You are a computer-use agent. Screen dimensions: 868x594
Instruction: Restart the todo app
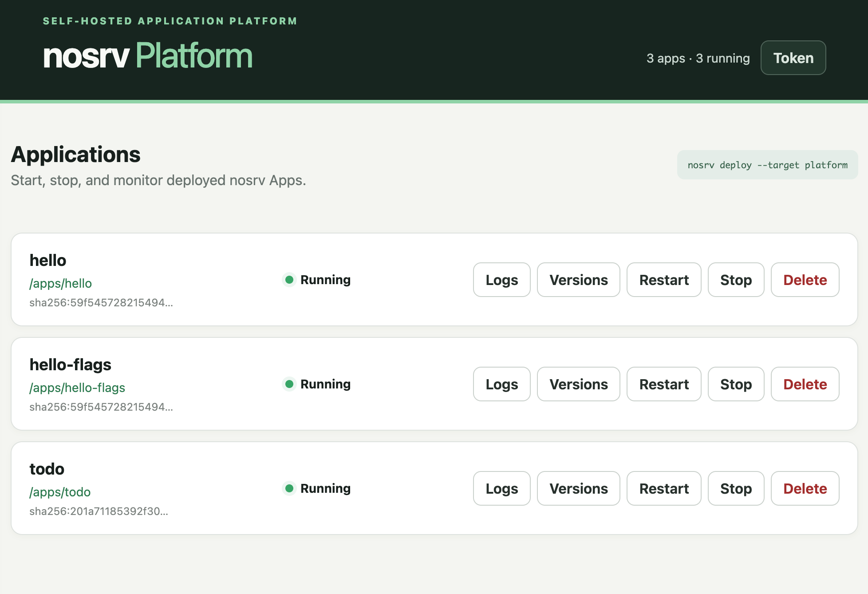[664, 488]
